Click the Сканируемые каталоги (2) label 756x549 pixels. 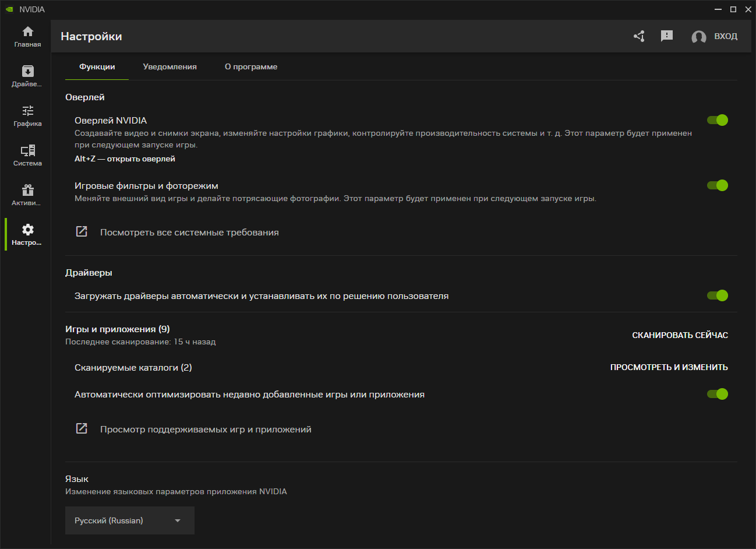(x=133, y=367)
